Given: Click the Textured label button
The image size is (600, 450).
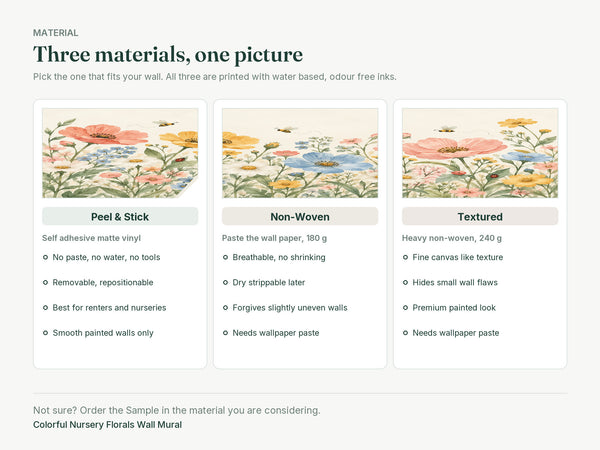Looking at the screenshot, I should [x=480, y=217].
